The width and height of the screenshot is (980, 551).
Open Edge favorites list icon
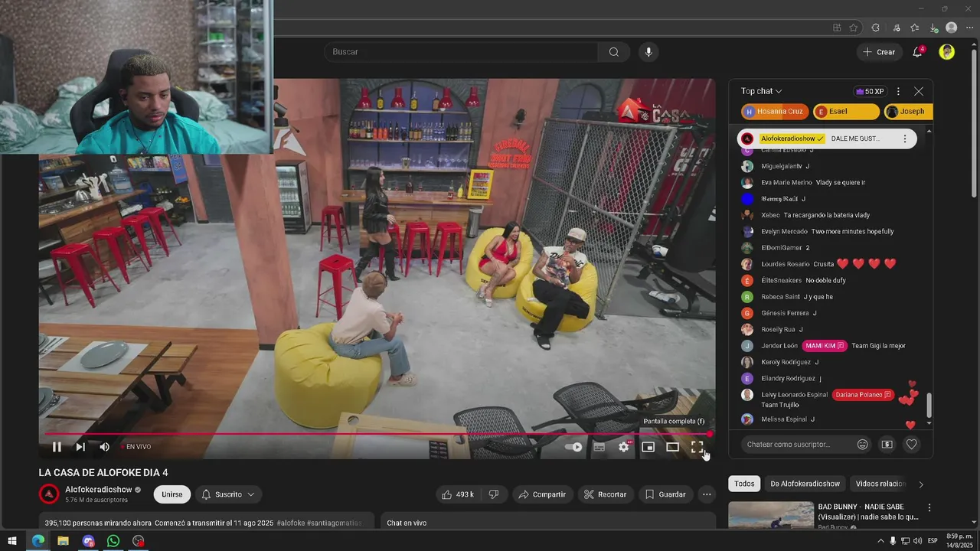coord(914,28)
